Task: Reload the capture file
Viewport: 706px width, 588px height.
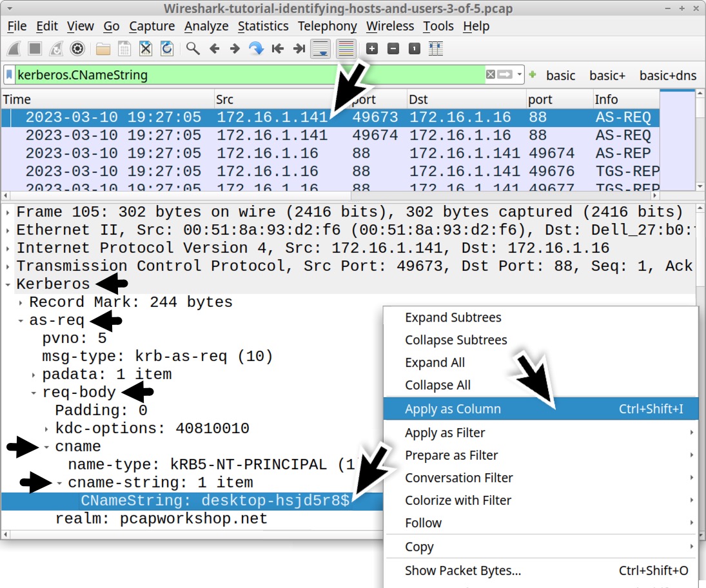Action: pyautogui.click(x=168, y=47)
